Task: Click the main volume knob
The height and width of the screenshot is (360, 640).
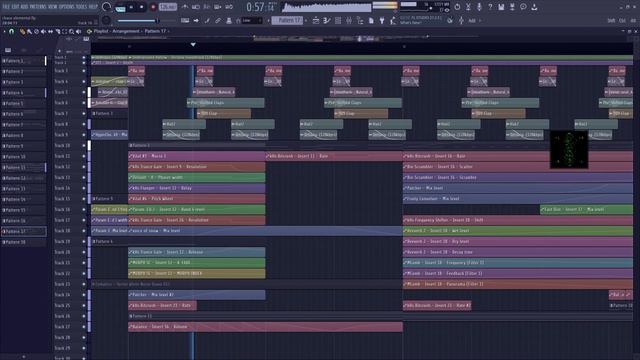Action: coord(107,7)
